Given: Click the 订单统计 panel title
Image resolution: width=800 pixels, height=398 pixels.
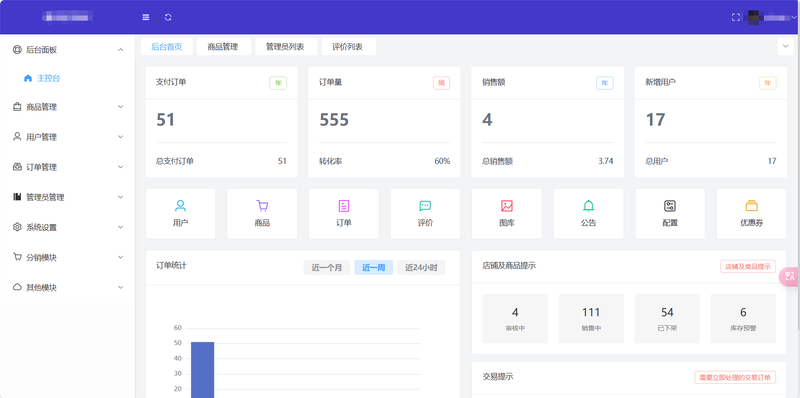Looking at the screenshot, I should [171, 265].
